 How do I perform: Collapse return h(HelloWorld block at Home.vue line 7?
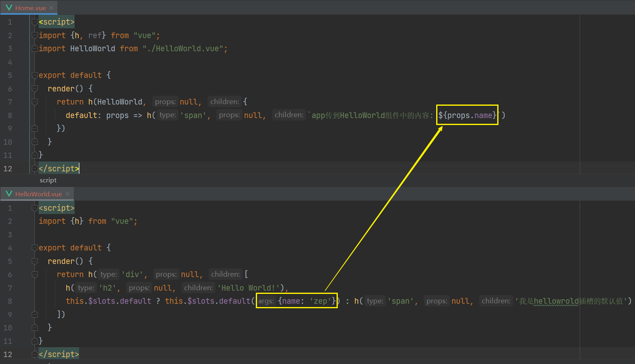pos(35,102)
